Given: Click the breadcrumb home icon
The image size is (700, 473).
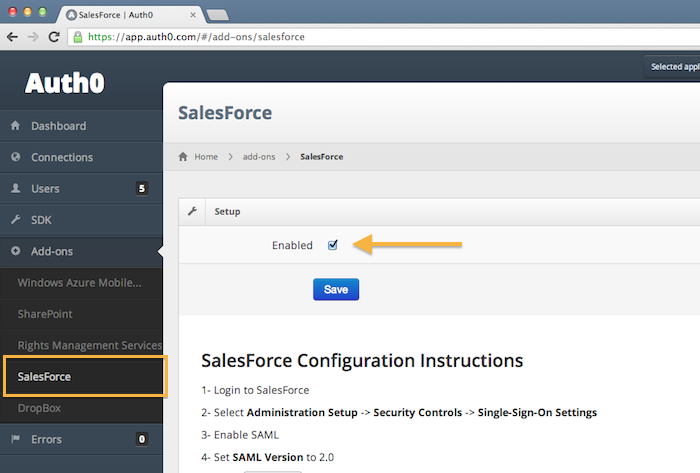Looking at the screenshot, I should pos(183,157).
